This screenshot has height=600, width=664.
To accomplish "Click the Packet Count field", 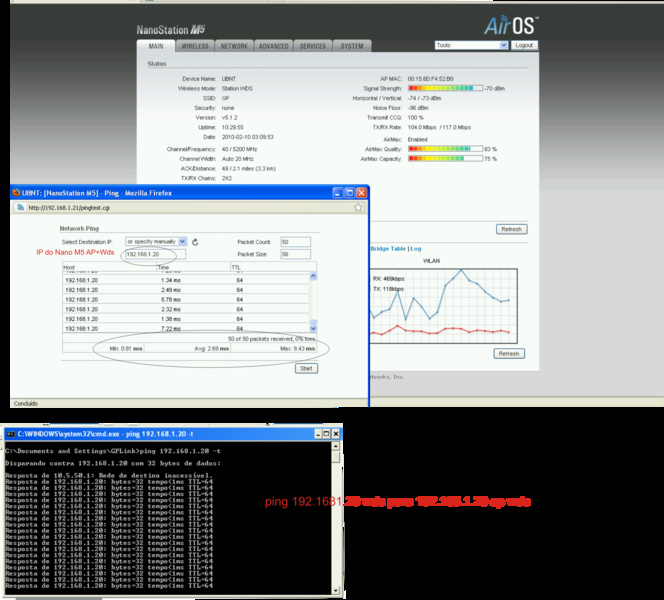I will (x=296, y=242).
